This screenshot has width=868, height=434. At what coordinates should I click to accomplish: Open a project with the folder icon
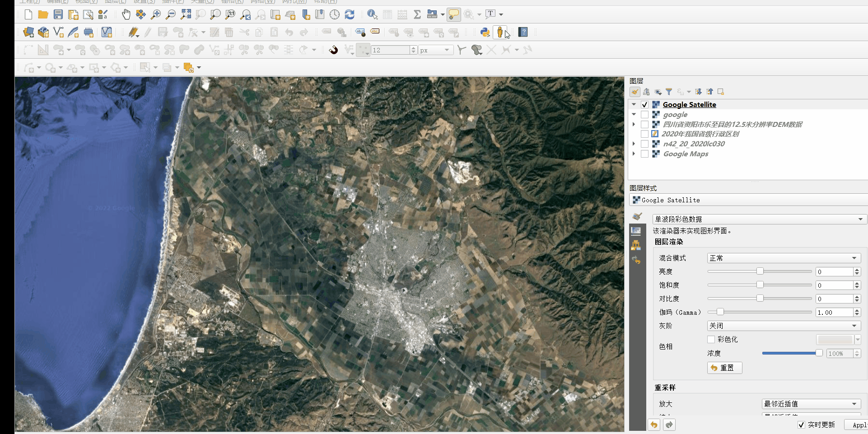pyautogui.click(x=43, y=14)
